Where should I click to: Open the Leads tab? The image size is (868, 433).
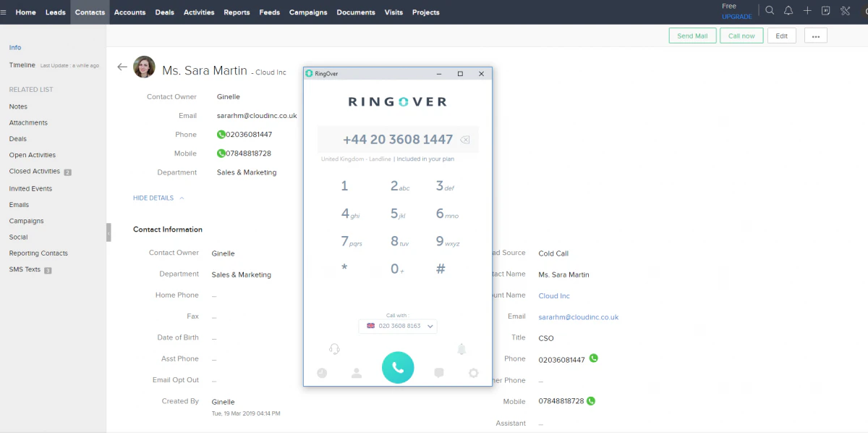(55, 12)
